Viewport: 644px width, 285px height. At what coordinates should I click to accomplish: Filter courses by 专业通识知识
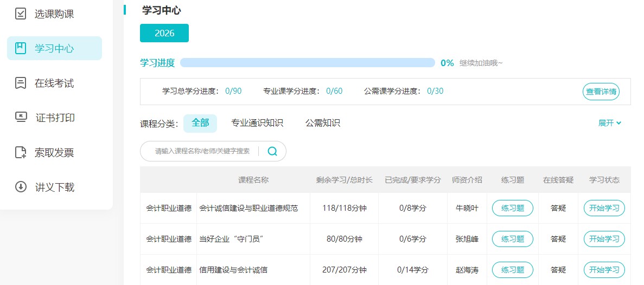click(257, 123)
